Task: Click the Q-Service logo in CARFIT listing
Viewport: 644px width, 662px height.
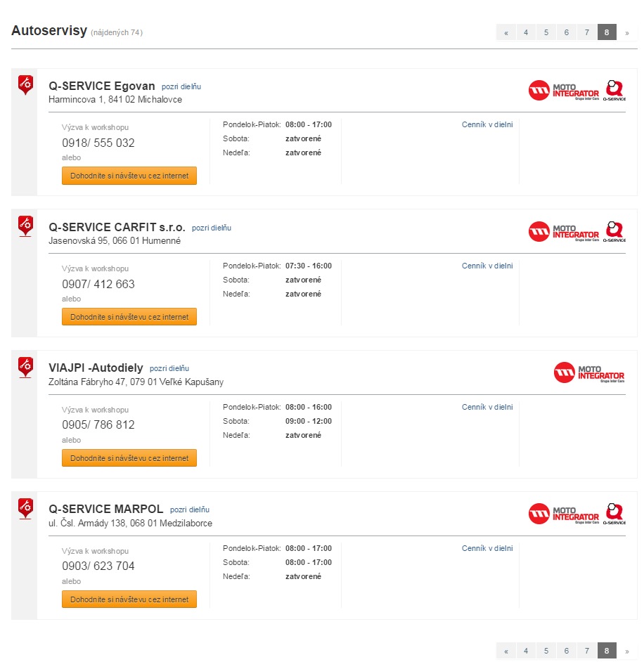Action: tap(614, 231)
